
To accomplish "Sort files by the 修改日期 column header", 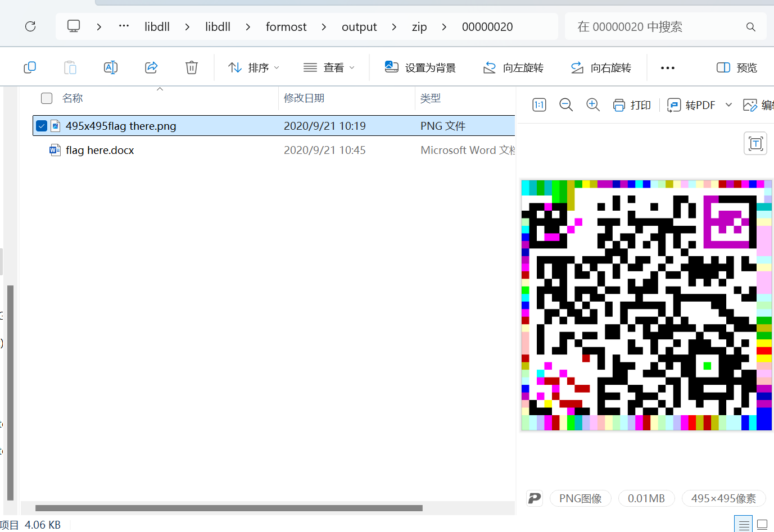I will [304, 98].
